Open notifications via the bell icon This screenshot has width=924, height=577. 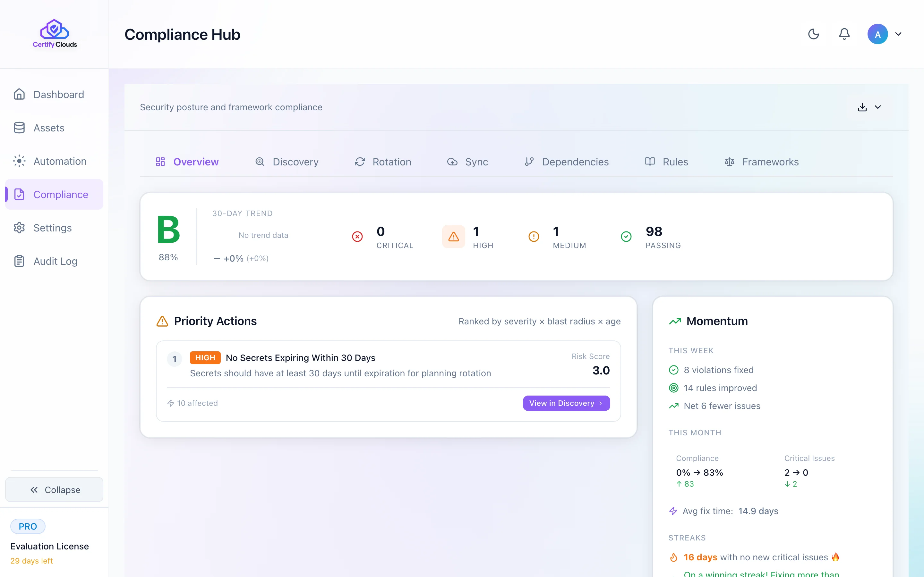pos(844,34)
